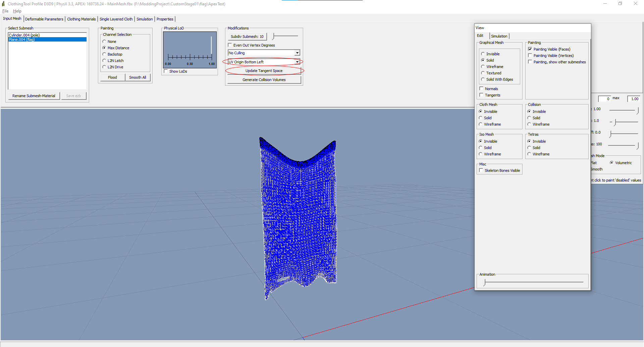Open the Help menu
644x347 pixels.
click(17, 11)
